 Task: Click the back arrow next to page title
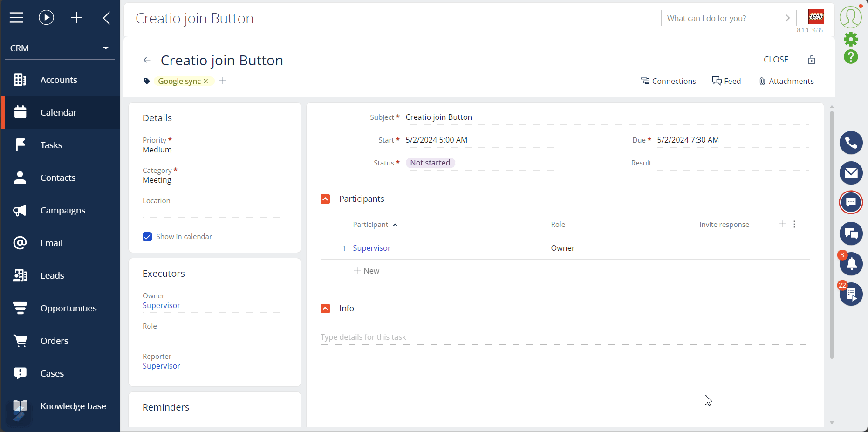click(147, 60)
